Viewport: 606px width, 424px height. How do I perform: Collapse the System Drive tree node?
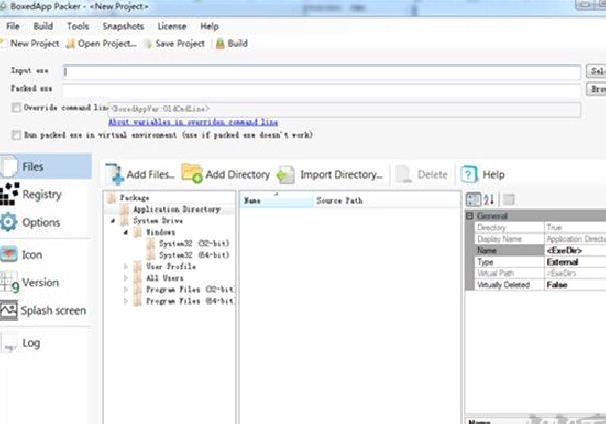[x=113, y=221]
